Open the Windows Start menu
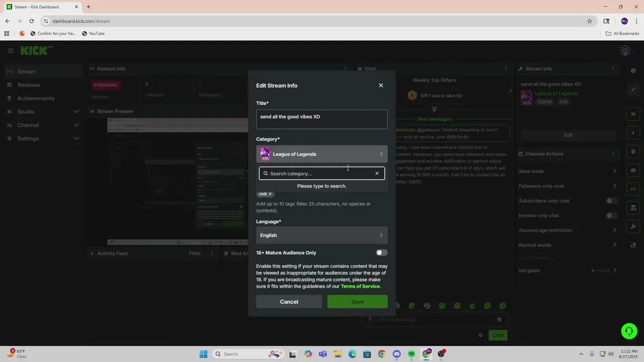 203,354
